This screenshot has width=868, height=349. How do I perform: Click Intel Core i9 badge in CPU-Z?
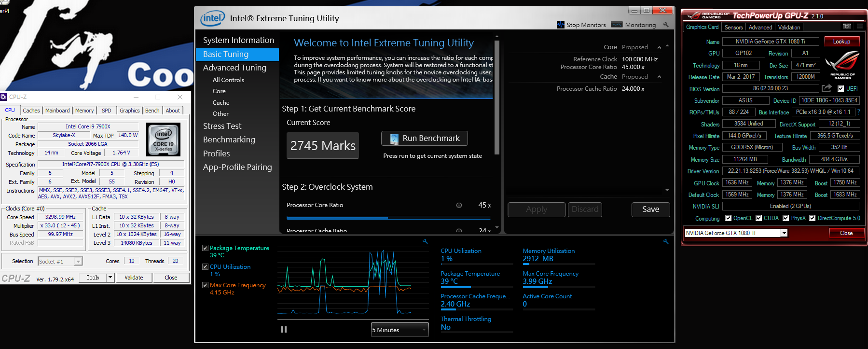[164, 140]
